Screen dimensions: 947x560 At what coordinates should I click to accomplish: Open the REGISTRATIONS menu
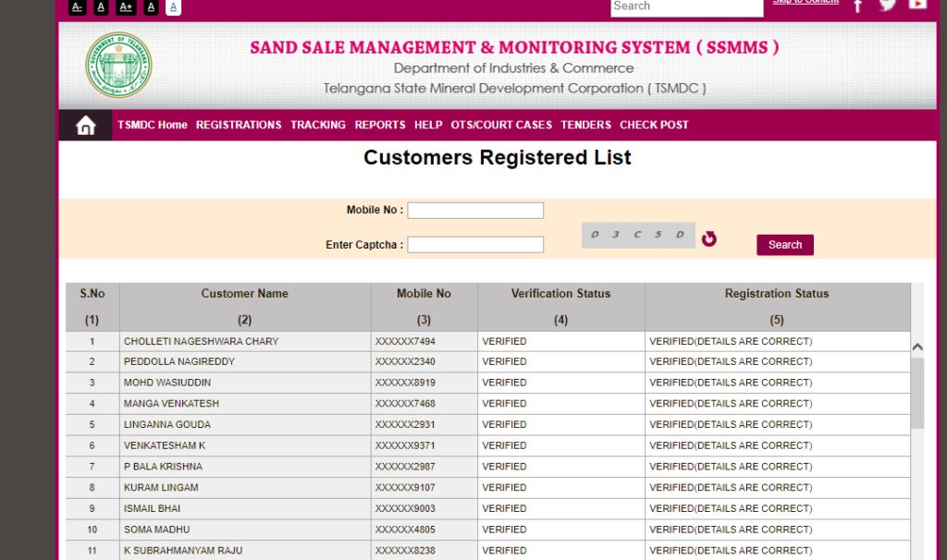(239, 125)
